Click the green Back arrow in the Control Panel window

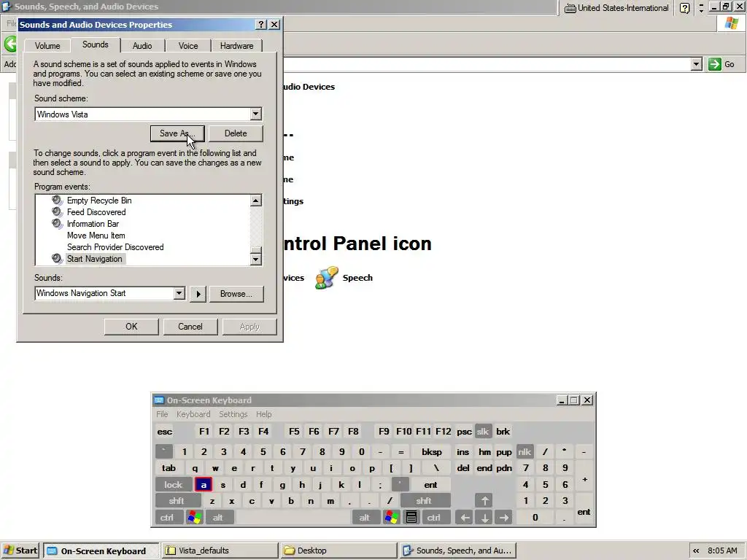click(10, 44)
